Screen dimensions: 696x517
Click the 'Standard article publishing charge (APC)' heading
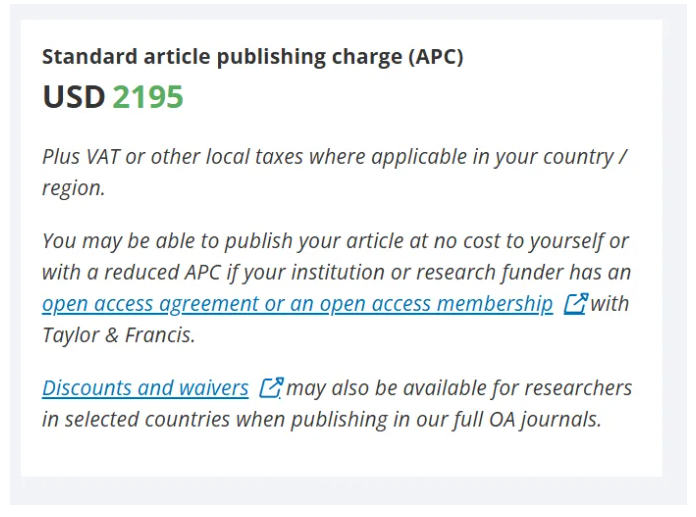click(x=253, y=57)
